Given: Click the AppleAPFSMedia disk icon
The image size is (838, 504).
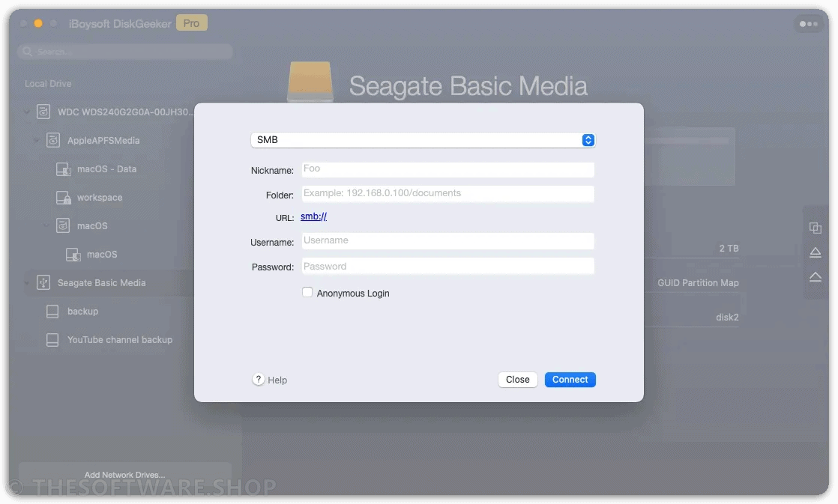Looking at the screenshot, I should tap(53, 140).
